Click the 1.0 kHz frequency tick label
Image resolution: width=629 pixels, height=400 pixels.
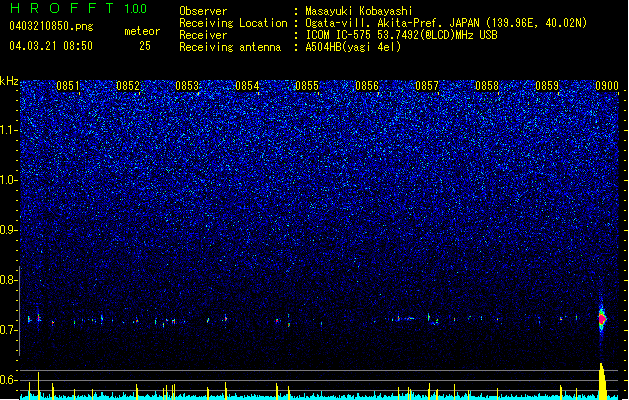pyautogui.click(x=8, y=180)
